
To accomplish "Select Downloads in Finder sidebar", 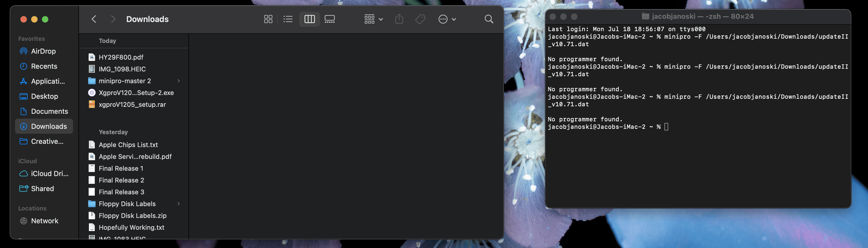I will pyautogui.click(x=44, y=126).
